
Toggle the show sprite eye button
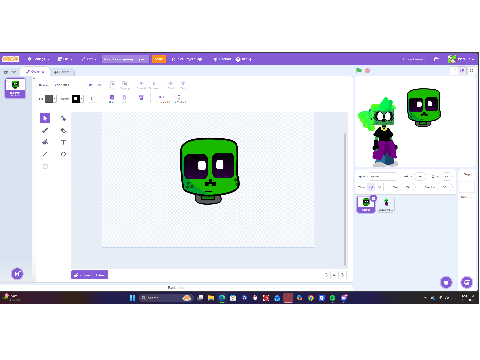[x=371, y=187]
